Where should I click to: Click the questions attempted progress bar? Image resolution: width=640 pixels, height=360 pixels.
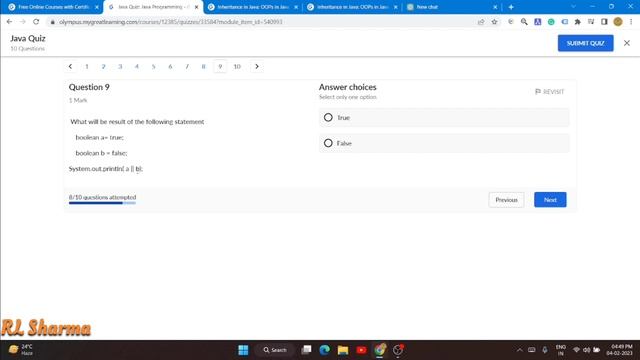pos(102,203)
